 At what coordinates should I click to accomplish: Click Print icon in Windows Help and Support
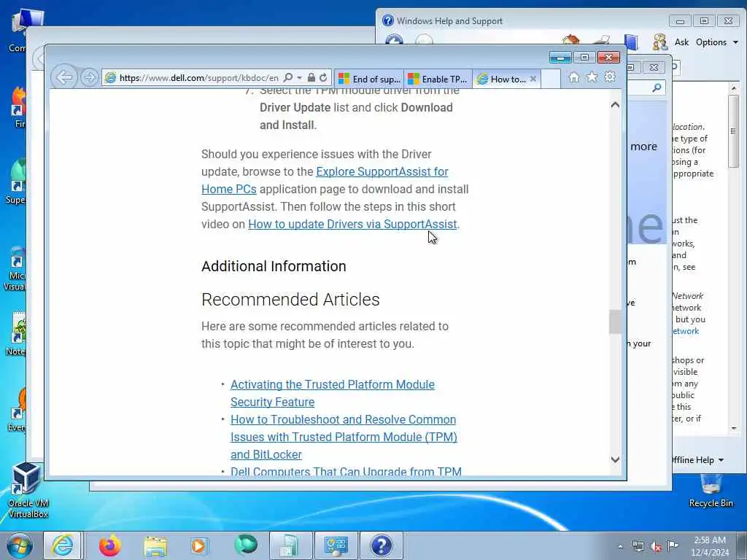601,41
